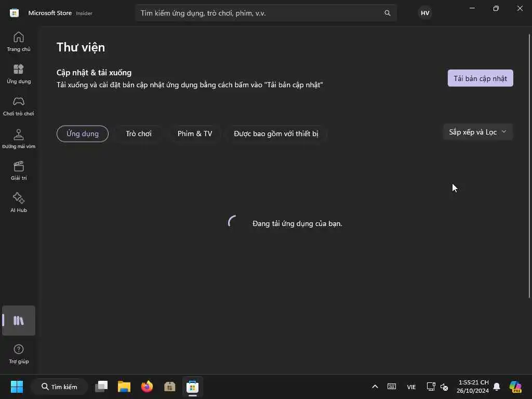Image resolution: width=532 pixels, height=399 pixels.
Task: Click the Microsoft Store taskbar icon
Action: (192, 387)
